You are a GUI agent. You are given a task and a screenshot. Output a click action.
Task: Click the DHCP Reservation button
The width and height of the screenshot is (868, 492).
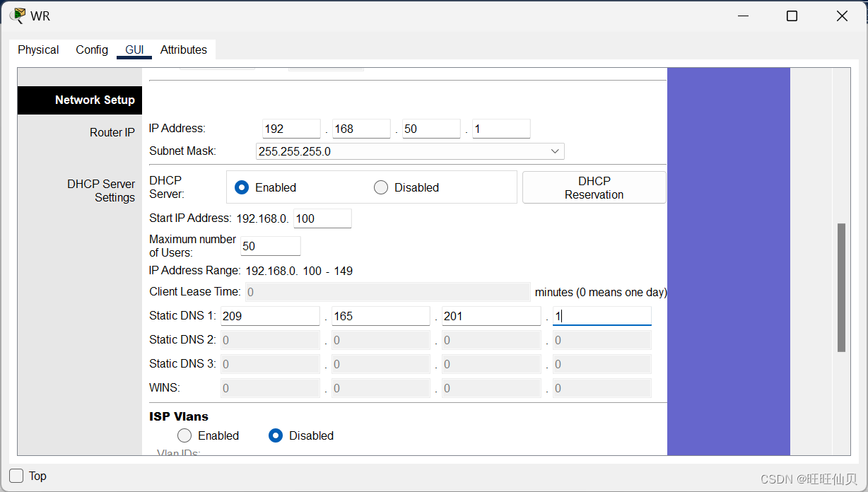[594, 187]
